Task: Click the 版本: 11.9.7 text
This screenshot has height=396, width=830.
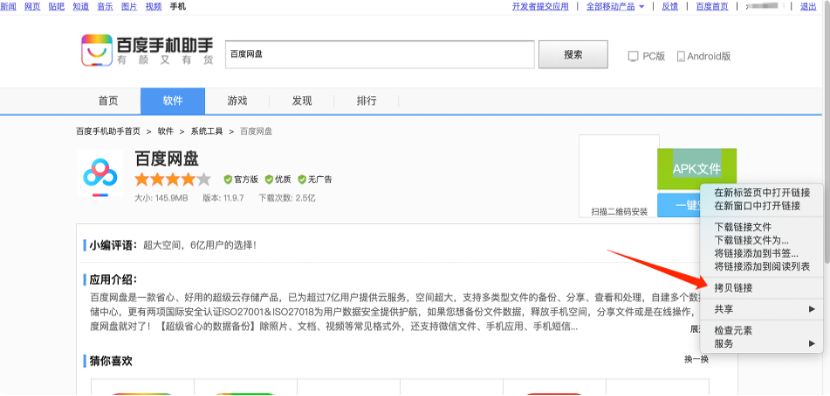Action: tap(223, 199)
